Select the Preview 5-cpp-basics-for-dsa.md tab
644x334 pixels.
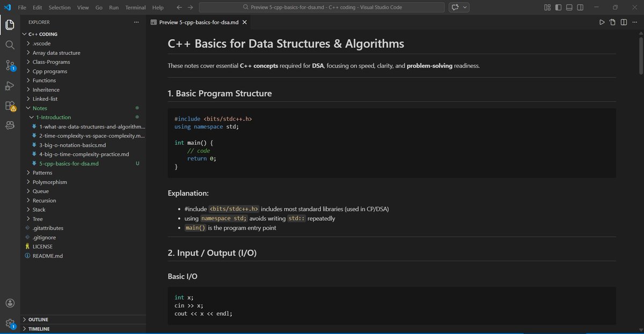pyautogui.click(x=198, y=23)
